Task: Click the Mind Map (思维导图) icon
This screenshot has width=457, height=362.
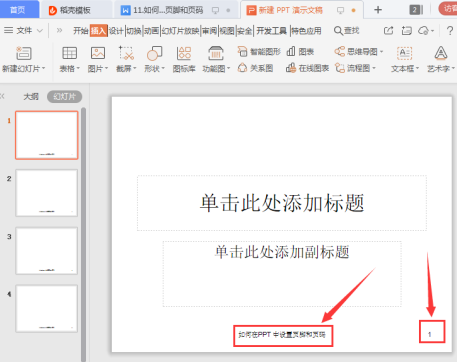Action: (x=340, y=52)
